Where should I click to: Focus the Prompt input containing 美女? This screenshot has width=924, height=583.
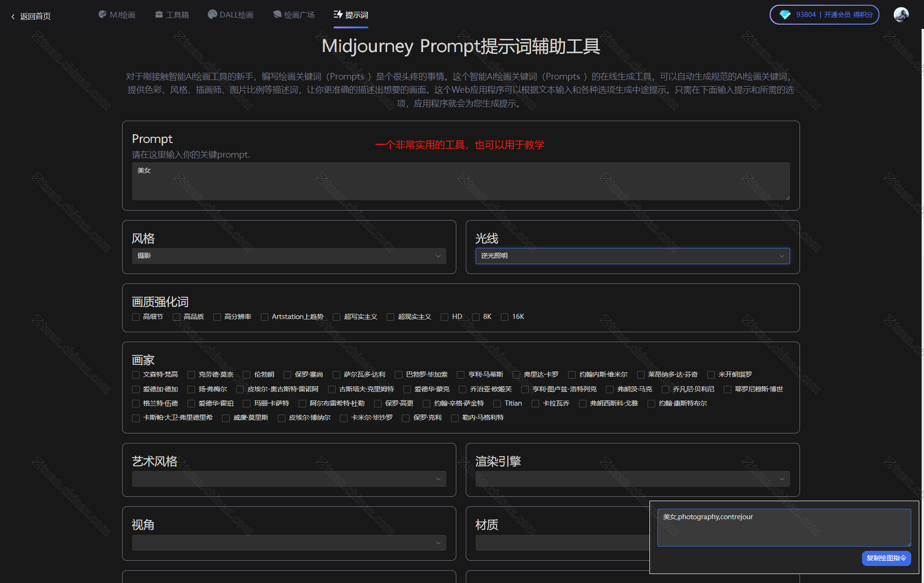tap(461, 181)
